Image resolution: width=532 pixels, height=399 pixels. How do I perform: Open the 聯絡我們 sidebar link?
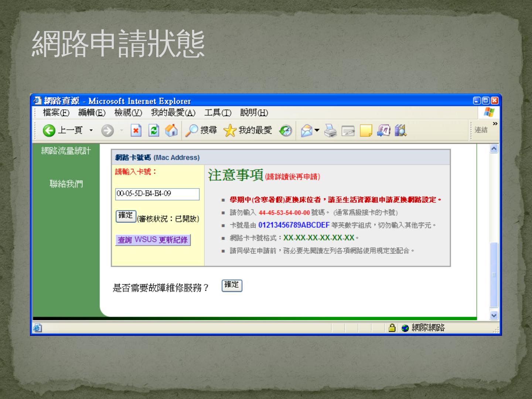(66, 184)
